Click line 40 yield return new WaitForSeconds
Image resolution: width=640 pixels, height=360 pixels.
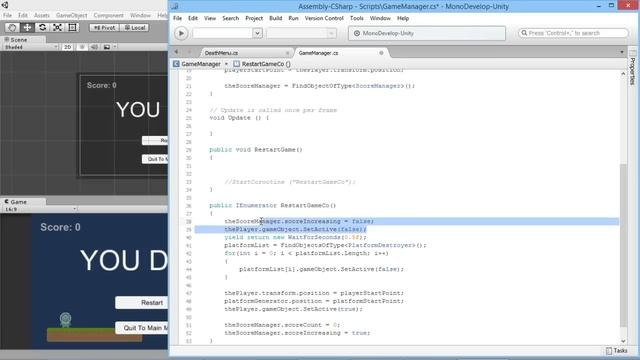tap(295, 237)
